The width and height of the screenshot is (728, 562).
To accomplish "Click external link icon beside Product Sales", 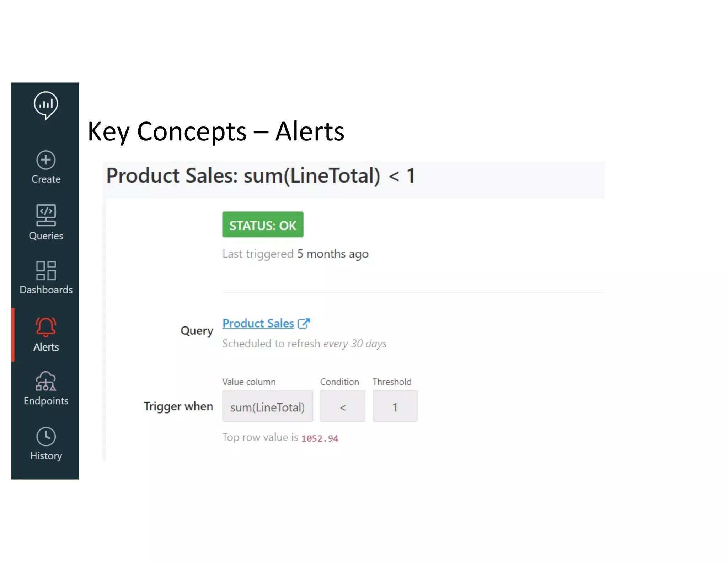I will click(x=304, y=323).
